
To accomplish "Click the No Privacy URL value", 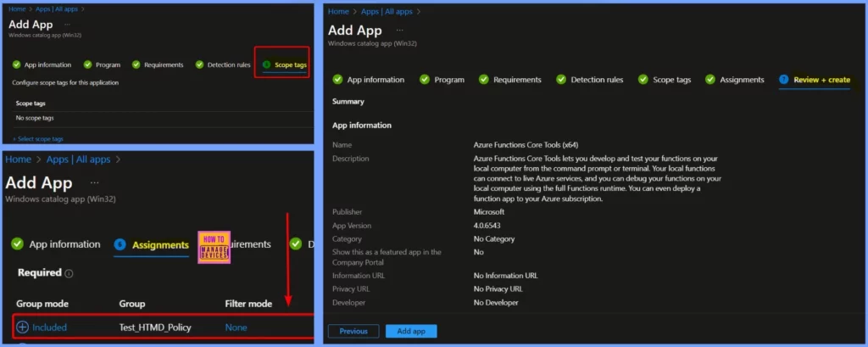I will click(x=498, y=289).
